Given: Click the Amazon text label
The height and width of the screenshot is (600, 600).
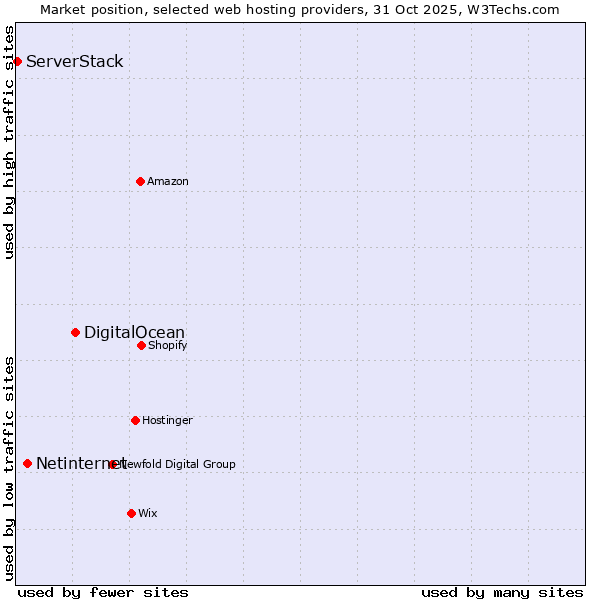Looking at the screenshot, I should point(168,181).
